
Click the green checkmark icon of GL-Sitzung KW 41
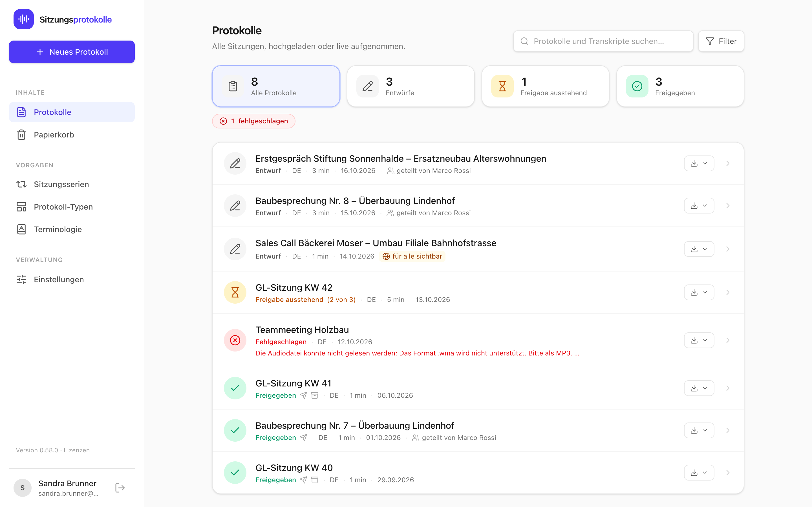(x=235, y=388)
